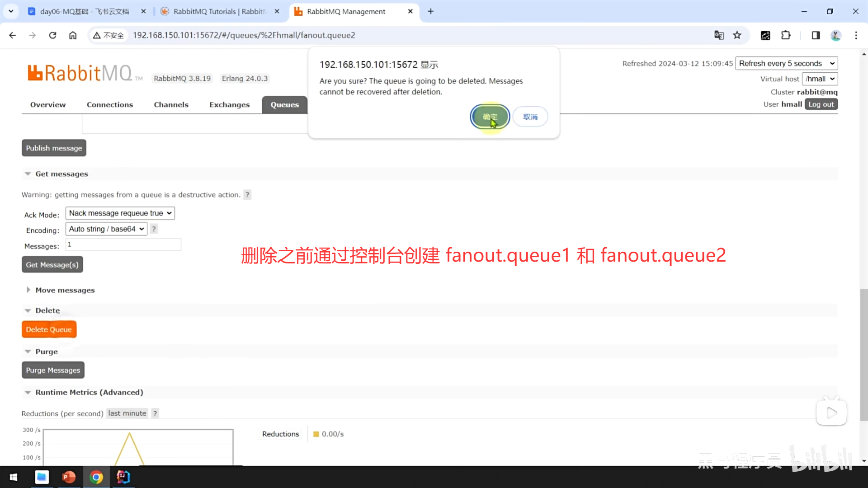
Task: Toggle the browser side panel icon
Action: (816, 35)
